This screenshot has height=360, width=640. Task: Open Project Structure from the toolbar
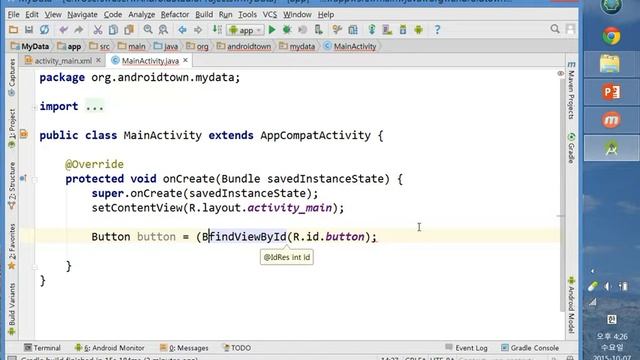click(353, 30)
